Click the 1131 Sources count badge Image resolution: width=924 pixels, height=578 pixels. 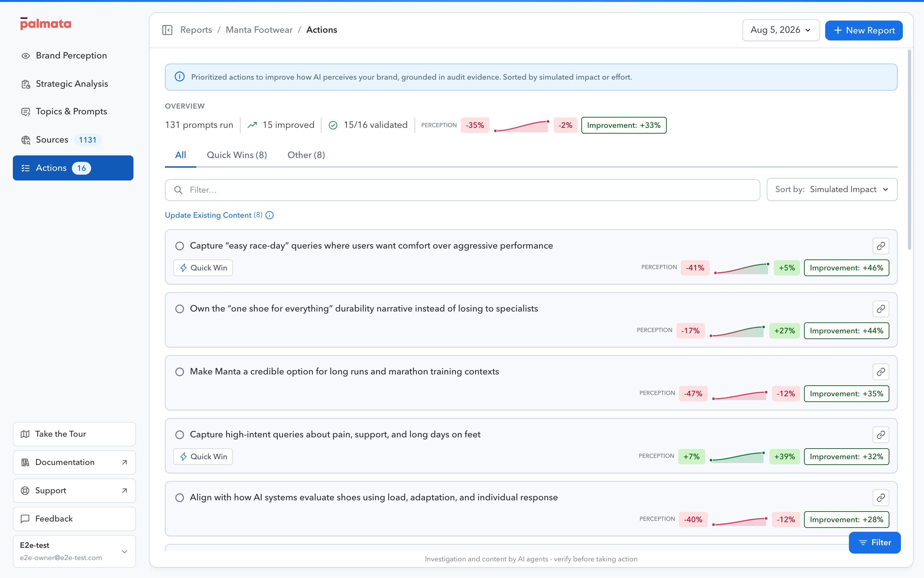(x=88, y=140)
